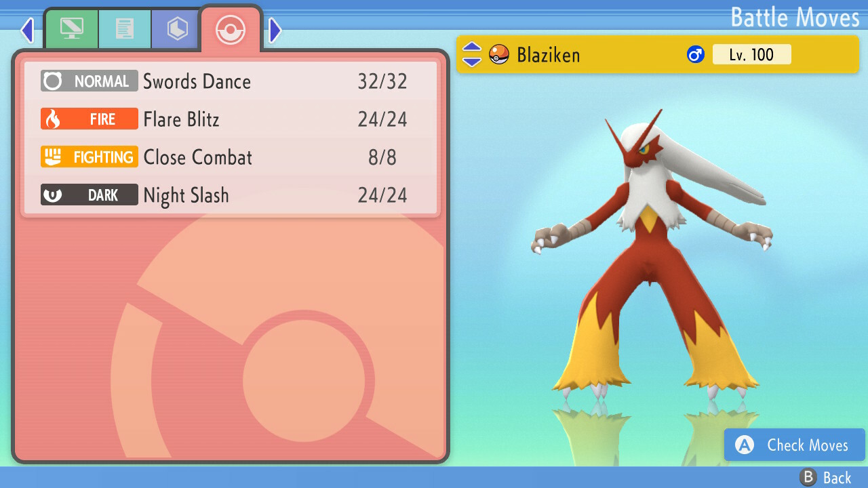The height and width of the screenshot is (488, 868).
Task: Select the Close Combat move
Action: tap(231, 157)
